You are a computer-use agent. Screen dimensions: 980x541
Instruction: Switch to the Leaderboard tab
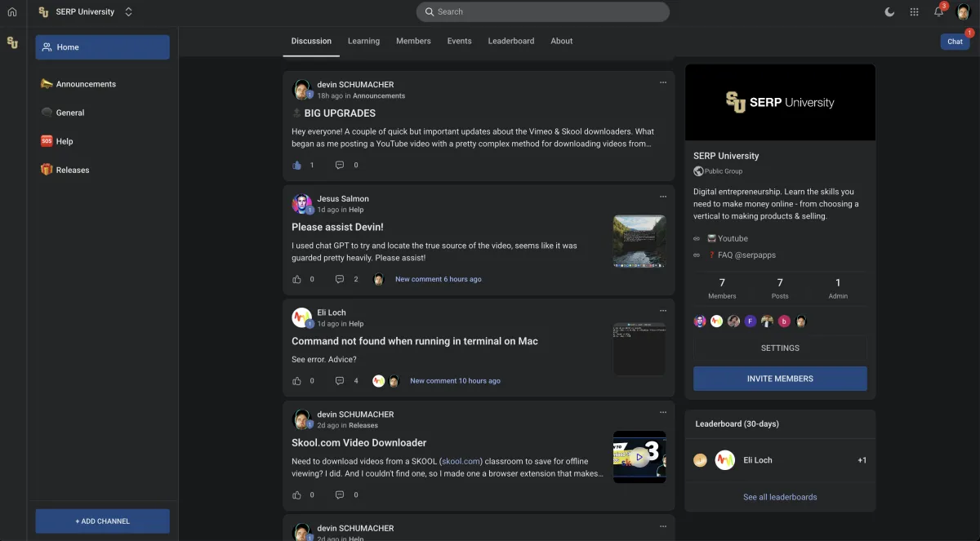[x=511, y=41]
